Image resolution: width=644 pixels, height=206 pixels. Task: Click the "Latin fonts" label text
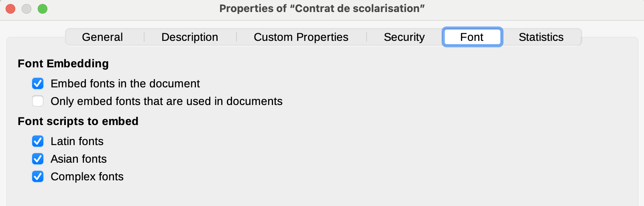(77, 141)
